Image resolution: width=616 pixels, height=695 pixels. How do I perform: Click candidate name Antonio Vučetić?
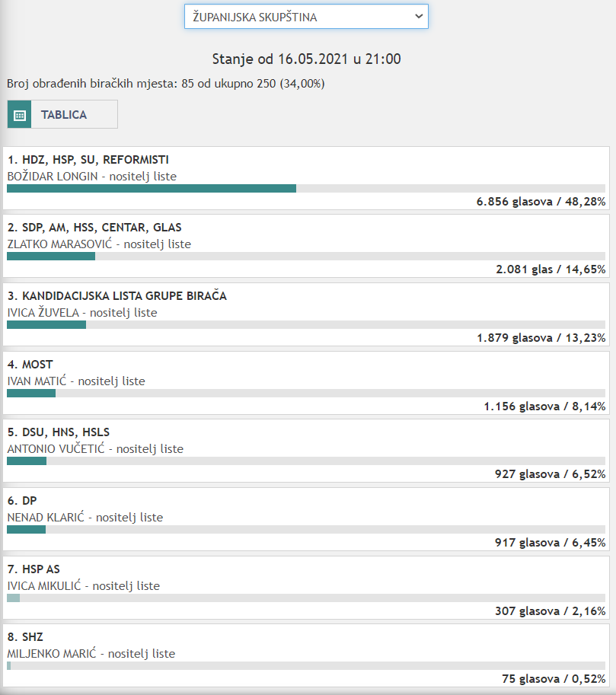(57, 449)
